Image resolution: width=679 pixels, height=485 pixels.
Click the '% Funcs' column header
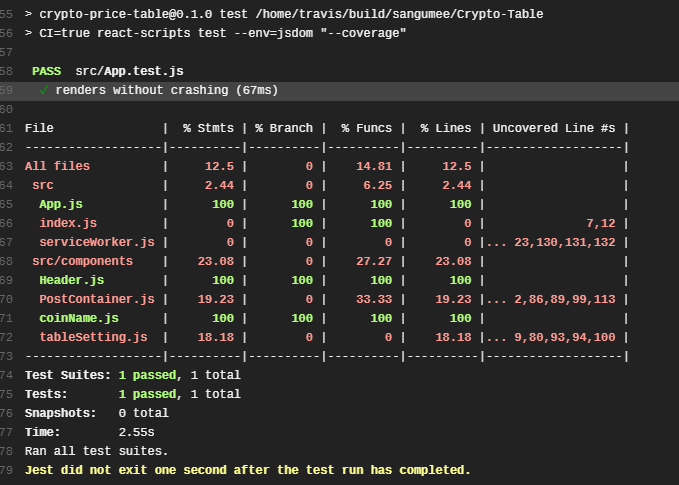click(367, 128)
